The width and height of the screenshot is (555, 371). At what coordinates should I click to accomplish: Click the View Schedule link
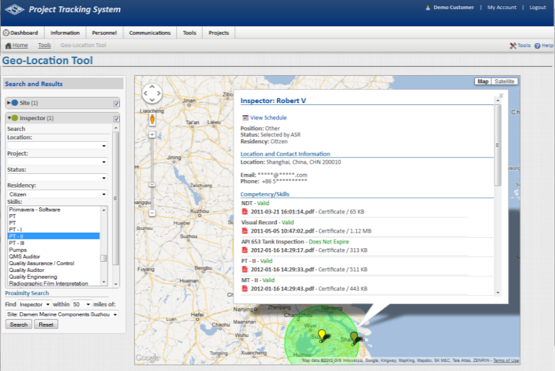[x=268, y=118]
